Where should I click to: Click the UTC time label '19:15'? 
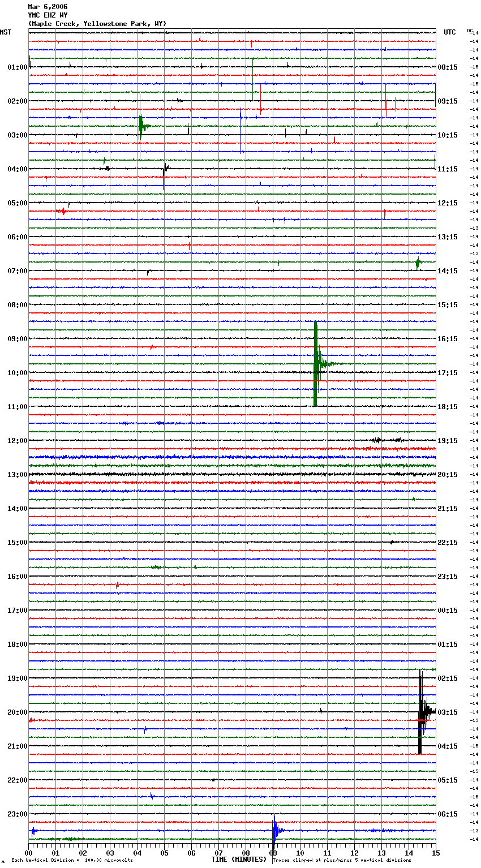[x=448, y=441]
